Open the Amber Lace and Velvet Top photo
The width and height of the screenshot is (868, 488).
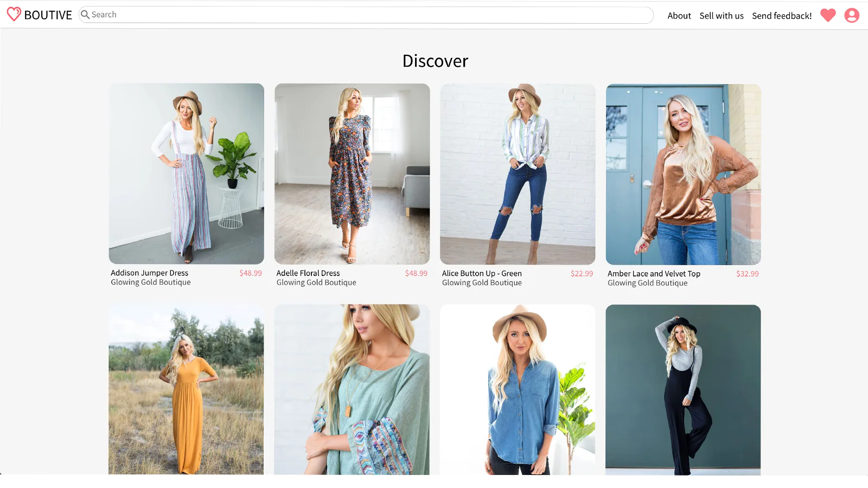(684, 174)
